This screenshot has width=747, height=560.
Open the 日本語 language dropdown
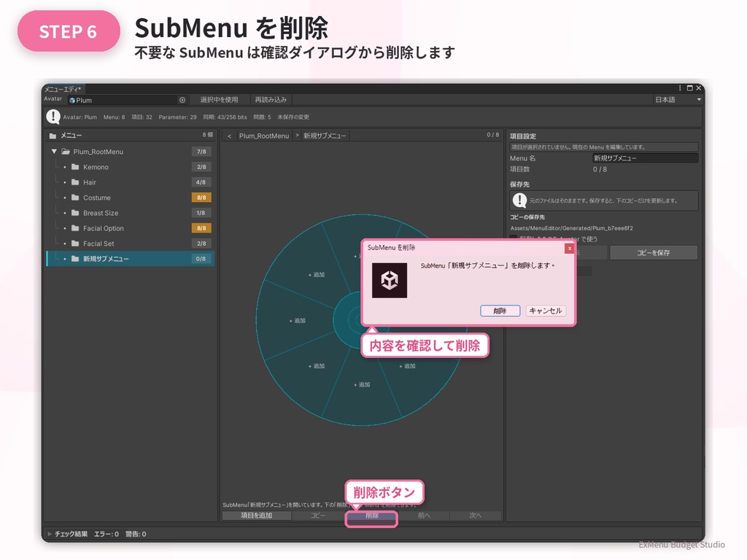point(678,99)
